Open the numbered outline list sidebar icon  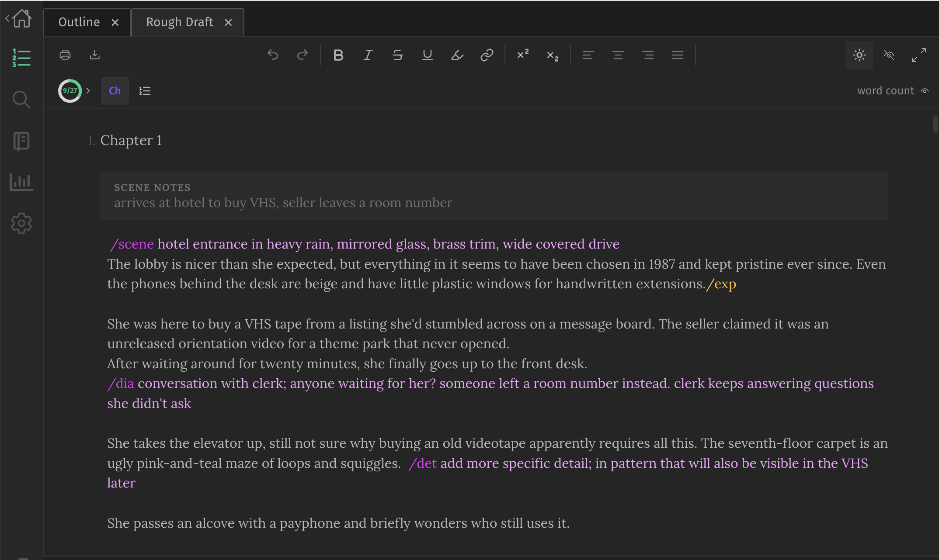click(x=21, y=58)
